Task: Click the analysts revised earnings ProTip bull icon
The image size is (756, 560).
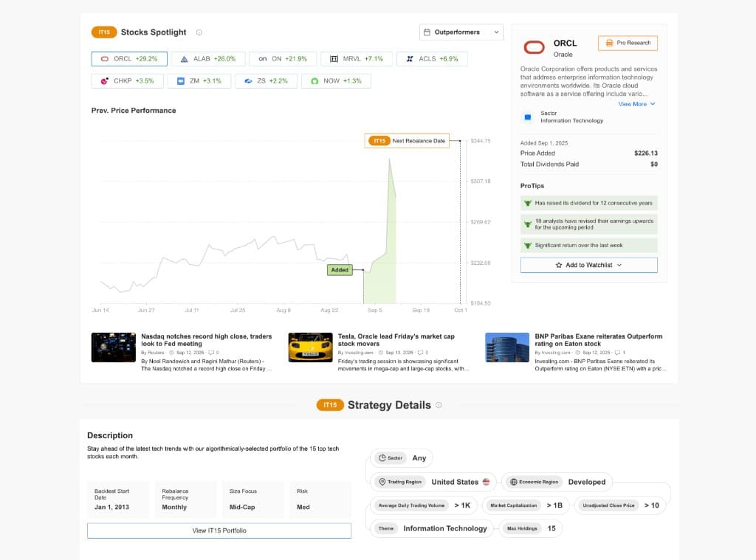Action: point(528,224)
